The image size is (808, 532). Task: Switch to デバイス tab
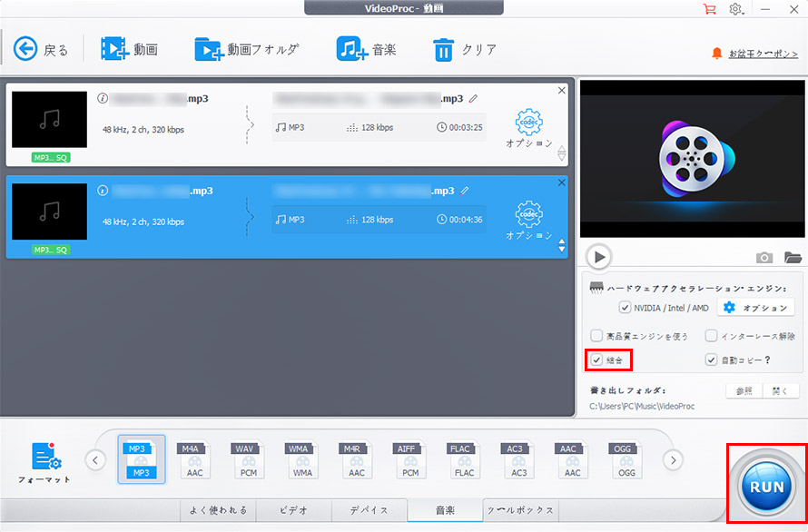point(369,510)
